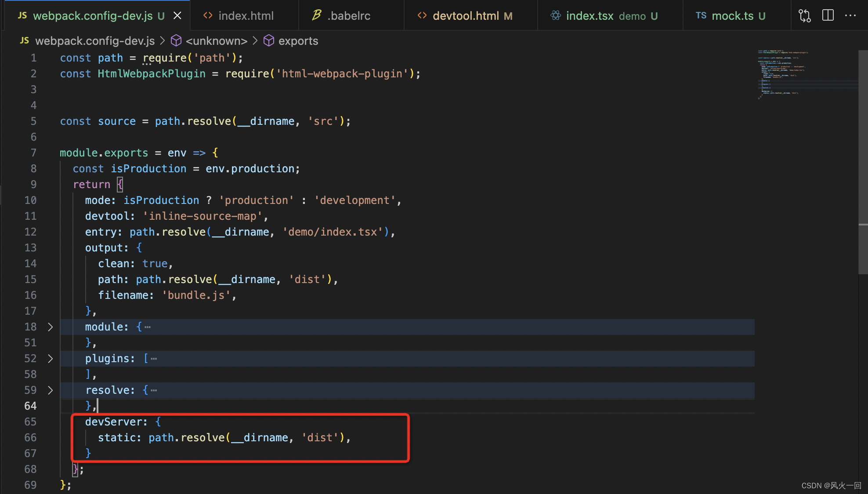Viewport: 868px width, 494px height.
Task: Click the Babel icon on .babelrc tab
Action: click(316, 16)
